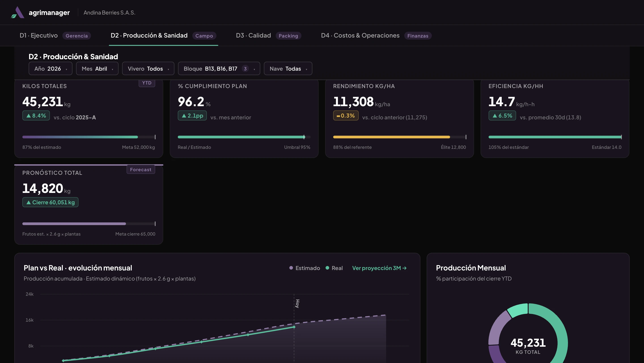Open the Bloque B13, B16, B17 dropdown
644x363 pixels.
click(219, 68)
